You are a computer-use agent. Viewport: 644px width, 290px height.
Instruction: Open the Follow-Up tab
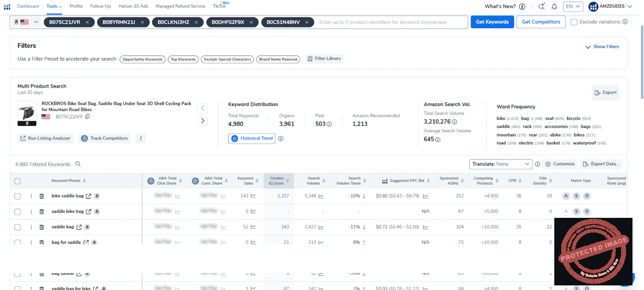click(101, 6)
